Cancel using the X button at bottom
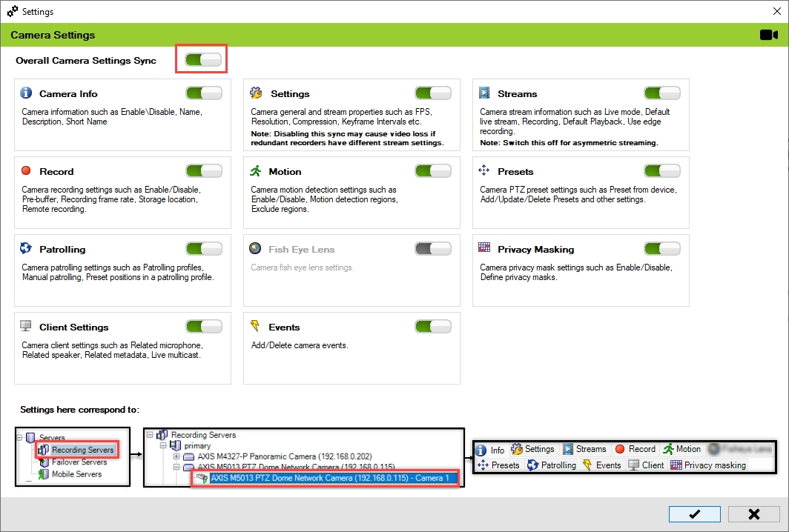This screenshot has height=532, width=789. (x=753, y=514)
